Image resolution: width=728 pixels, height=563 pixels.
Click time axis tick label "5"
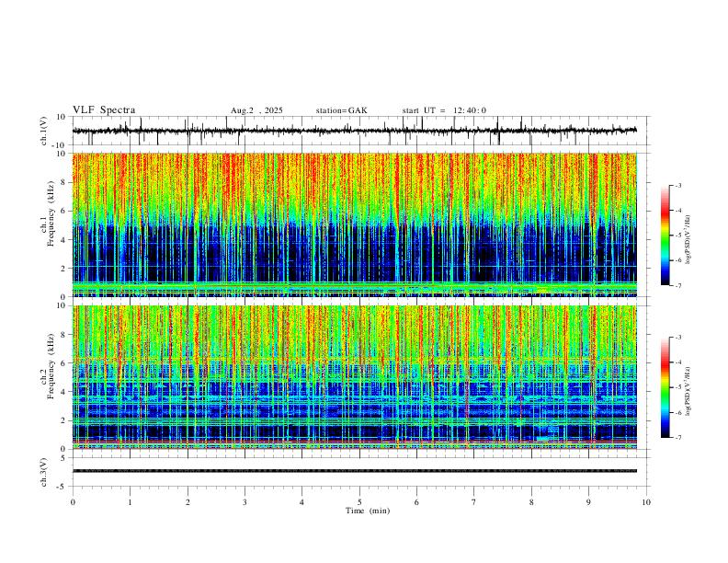click(x=359, y=502)
